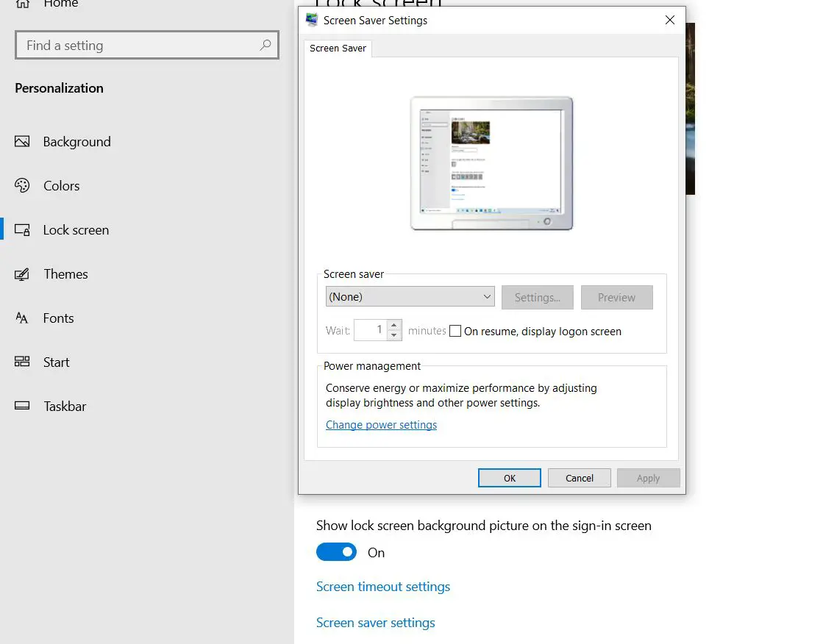The height and width of the screenshot is (644, 823).
Task: Click the search magnifier icon
Action: (266, 46)
